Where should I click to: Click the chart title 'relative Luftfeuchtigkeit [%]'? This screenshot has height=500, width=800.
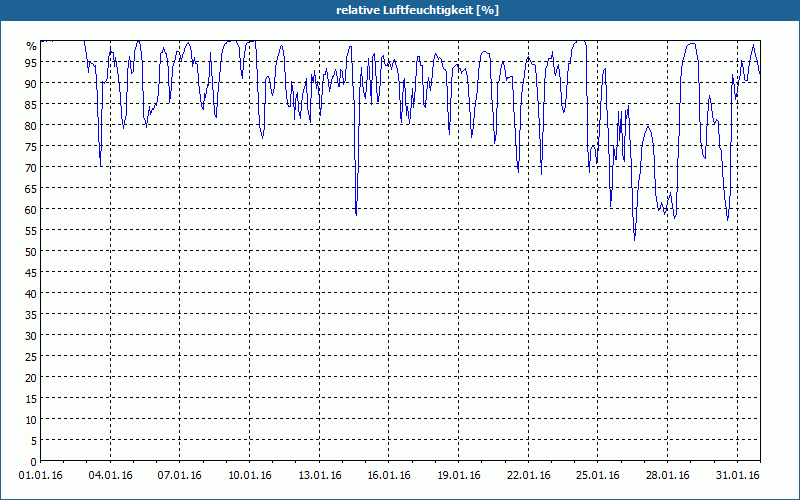[x=417, y=10]
